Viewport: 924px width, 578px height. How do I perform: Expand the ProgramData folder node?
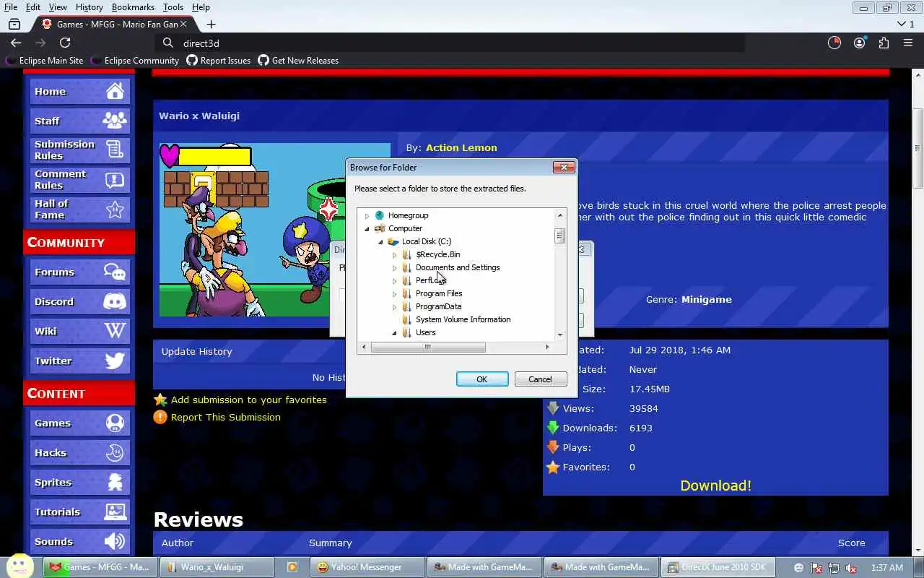(x=394, y=306)
